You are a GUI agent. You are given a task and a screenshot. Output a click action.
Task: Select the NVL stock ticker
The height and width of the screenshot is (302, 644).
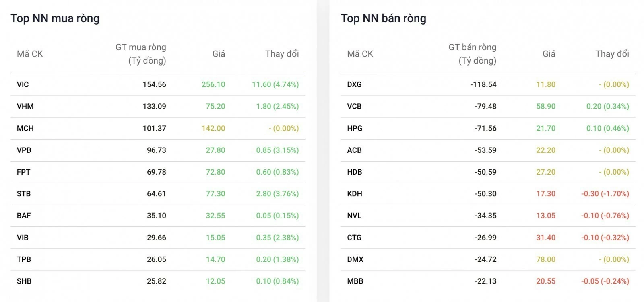tap(354, 215)
